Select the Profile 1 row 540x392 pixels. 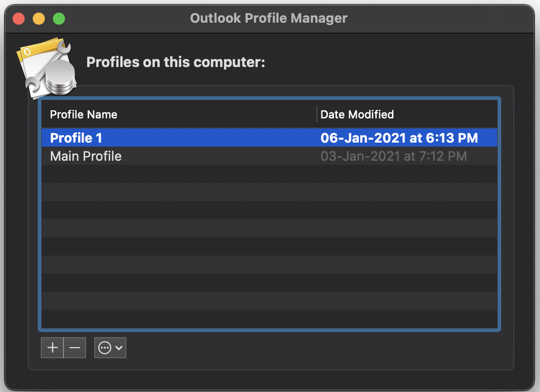(x=269, y=138)
